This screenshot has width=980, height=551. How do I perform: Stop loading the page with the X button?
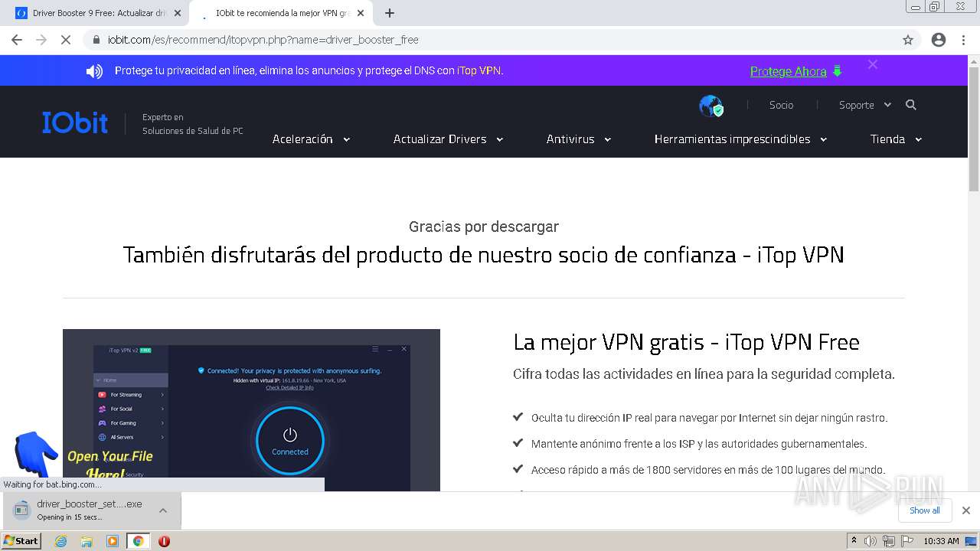(66, 40)
